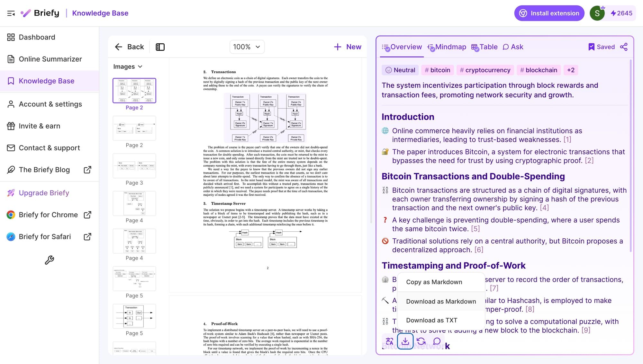The width and height of the screenshot is (643, 364).
Task: Expand the Images filter dropdown
Action: click(x=127, y=67)
